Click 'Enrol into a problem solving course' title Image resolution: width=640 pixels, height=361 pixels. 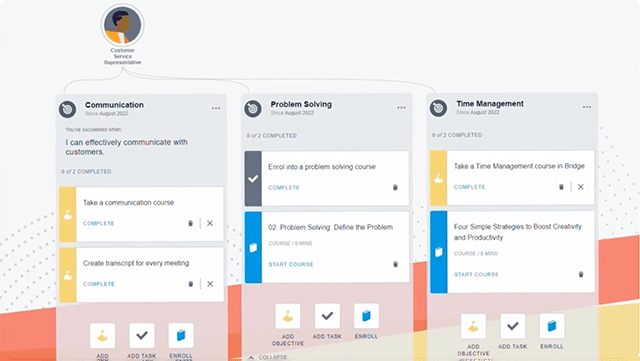pyautogui.click(x=322, y=167)
